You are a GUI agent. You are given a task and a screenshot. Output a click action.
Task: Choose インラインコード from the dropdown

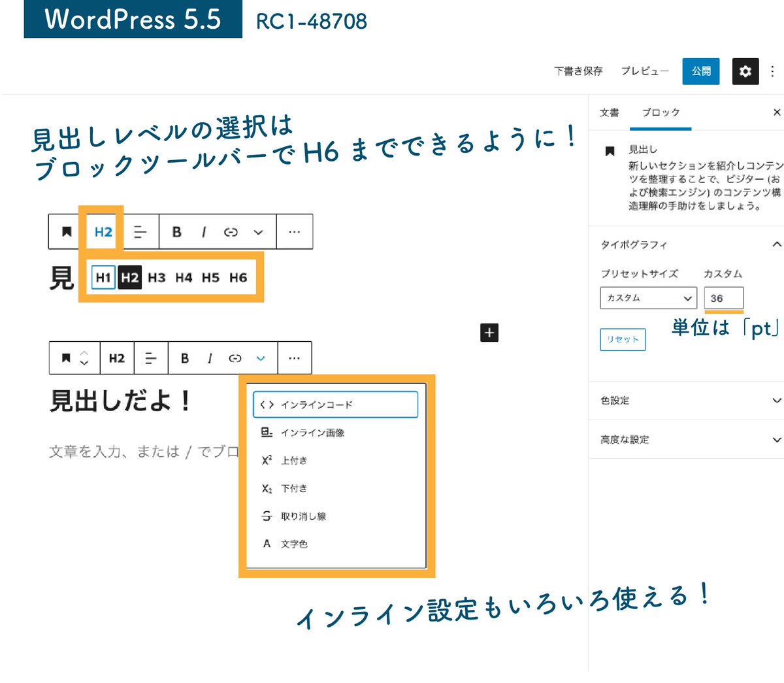pyautogui.click(x=335, y=405)
